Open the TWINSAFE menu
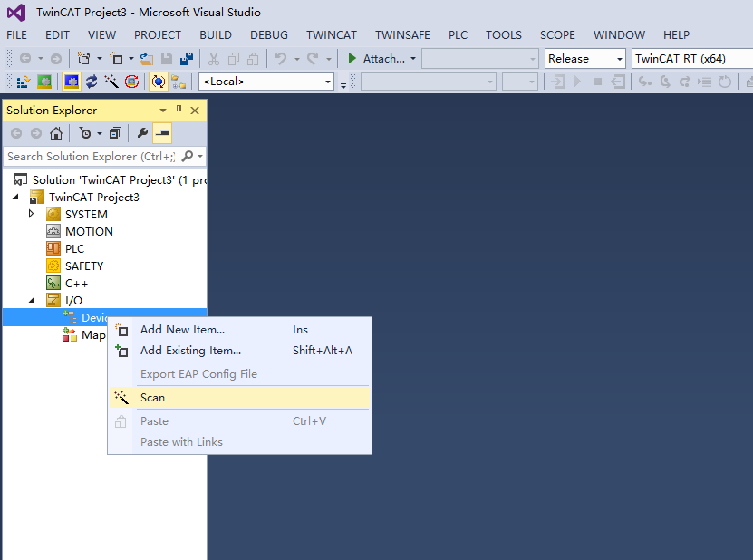The image size is (753, 560). 402,35
